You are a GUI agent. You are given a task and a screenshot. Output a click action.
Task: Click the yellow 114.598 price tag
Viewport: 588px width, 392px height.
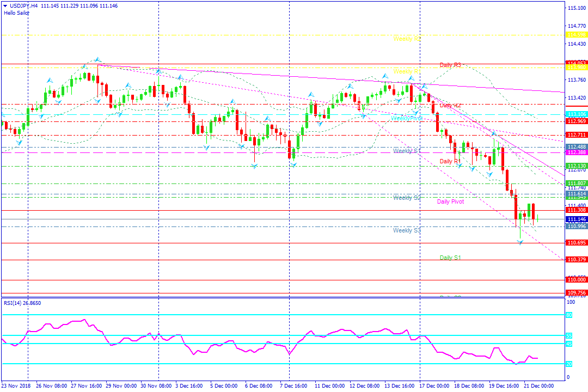576,35
